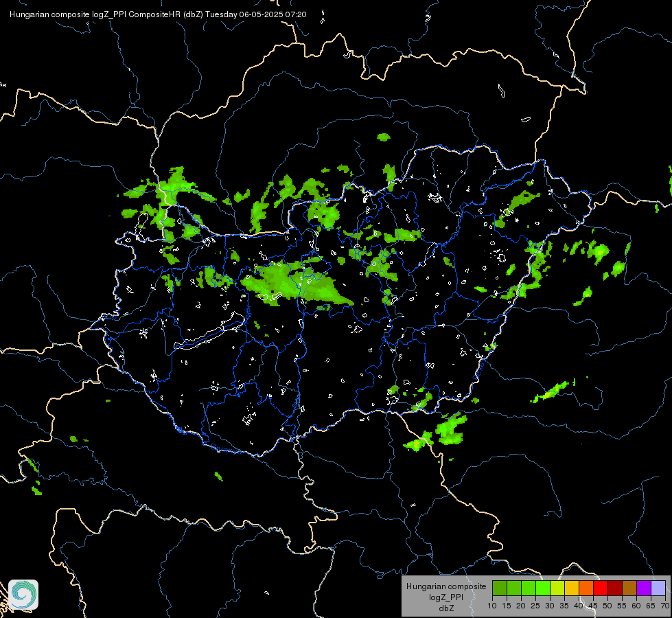The height and width of the screenshot is (618, 672).
Task: Click 'CompositeHR (dbZ)' in the top title
Action: point(165,14)
